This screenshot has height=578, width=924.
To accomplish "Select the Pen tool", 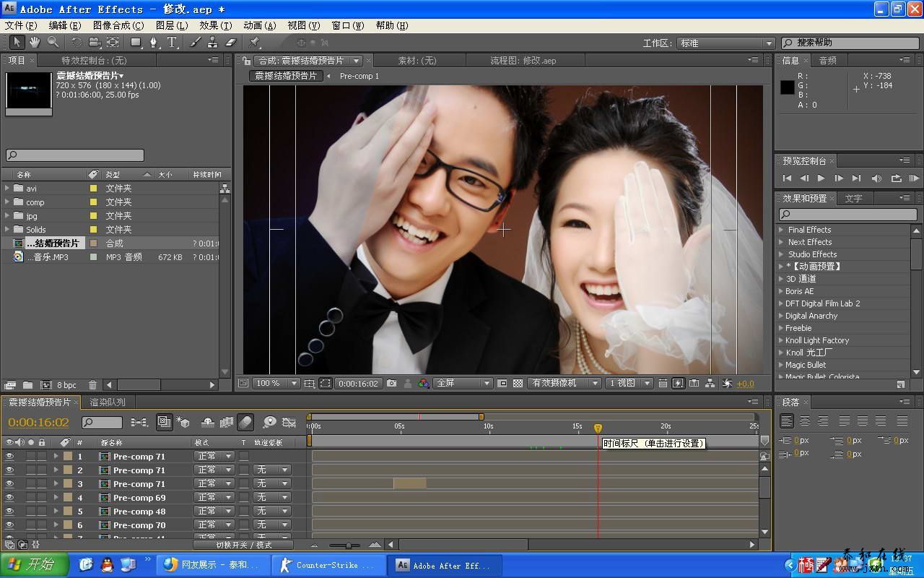I will [154, 43].
